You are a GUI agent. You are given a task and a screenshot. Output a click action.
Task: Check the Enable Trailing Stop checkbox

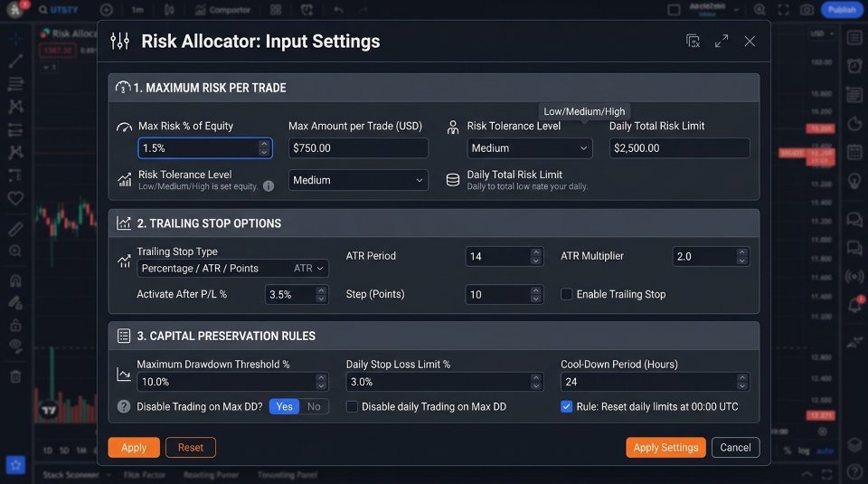pyautogui.click(x=566, y=294)
